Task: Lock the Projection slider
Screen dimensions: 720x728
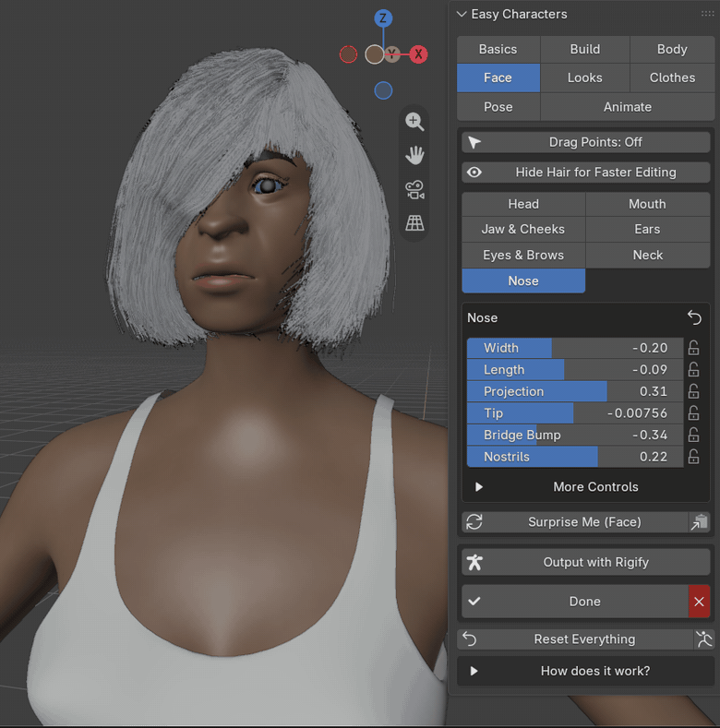Action: click(693, 391)
